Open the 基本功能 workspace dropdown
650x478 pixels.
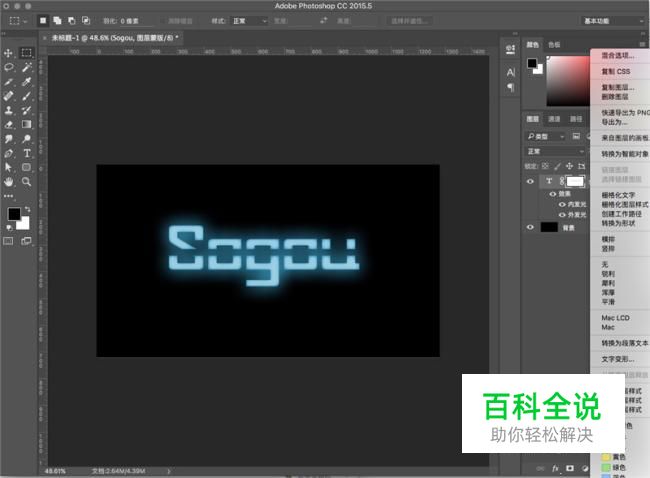coord(613,21)
